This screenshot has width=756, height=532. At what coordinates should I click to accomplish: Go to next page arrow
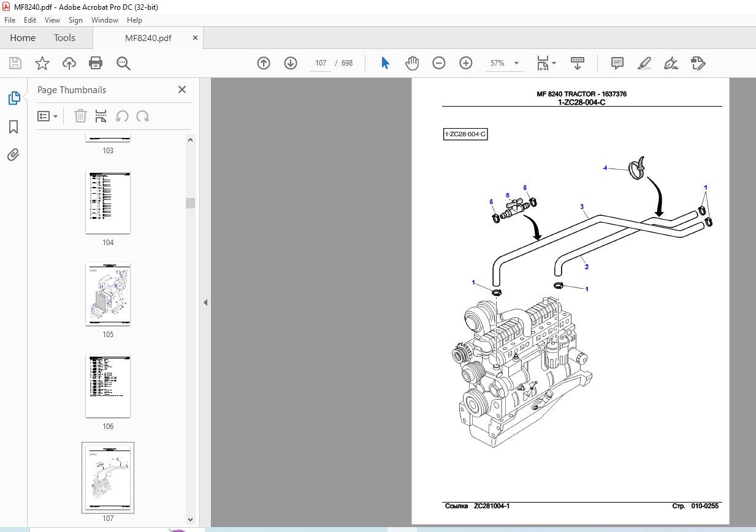pyautogui.click(x=291, y=63)
